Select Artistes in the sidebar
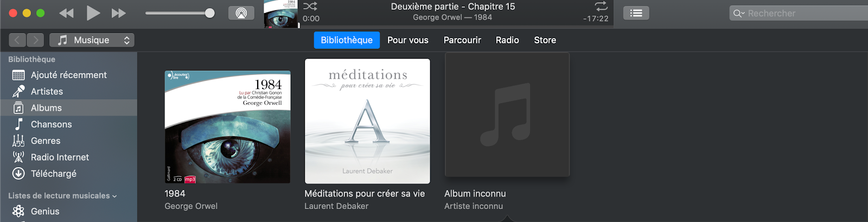The width and height of the screenshot is (868, 222). point(47,91)
